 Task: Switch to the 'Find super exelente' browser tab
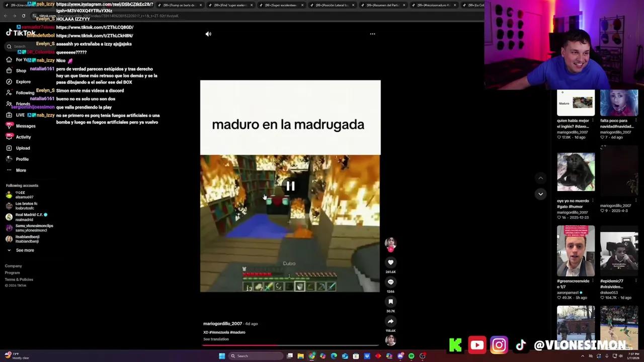[231, 5]
